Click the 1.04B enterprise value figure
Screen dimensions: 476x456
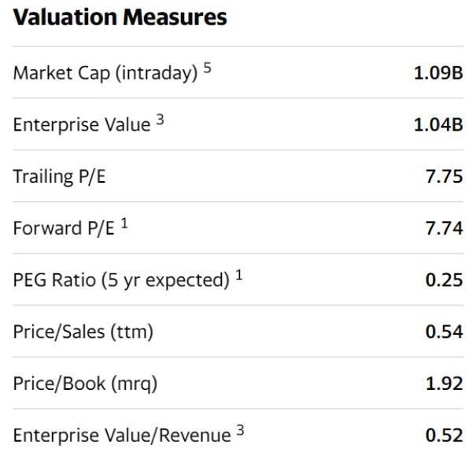438,124
